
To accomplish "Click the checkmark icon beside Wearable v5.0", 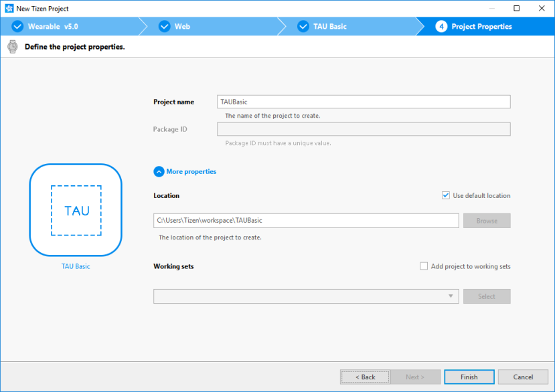I will (17, 27).
